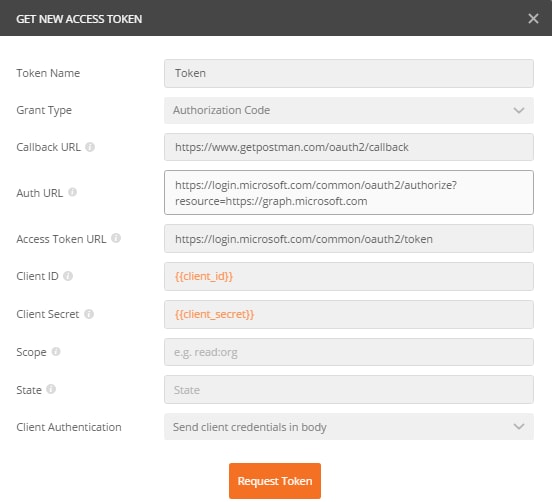Click the Client ID variable field
This screenshot has height=502, width=552.
tap(349, 277)
